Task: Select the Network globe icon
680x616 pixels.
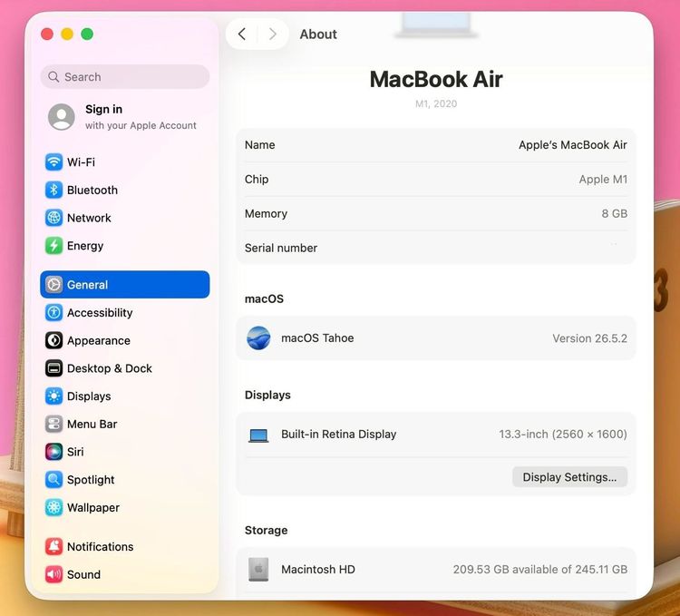Action: pos(53,218)
